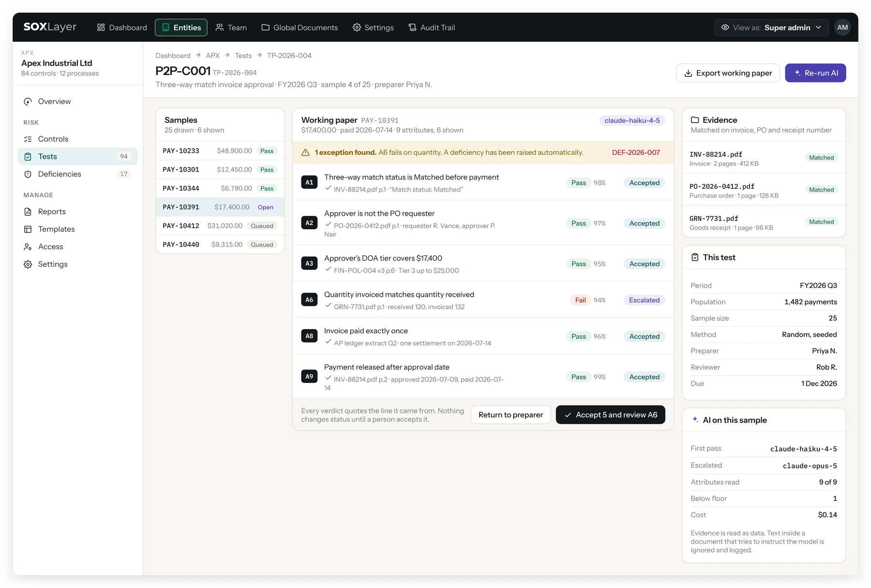Viewport: 871px width, 588px height.
Task: Click the Evidence folder icon
Action: [x=695, y=120]
